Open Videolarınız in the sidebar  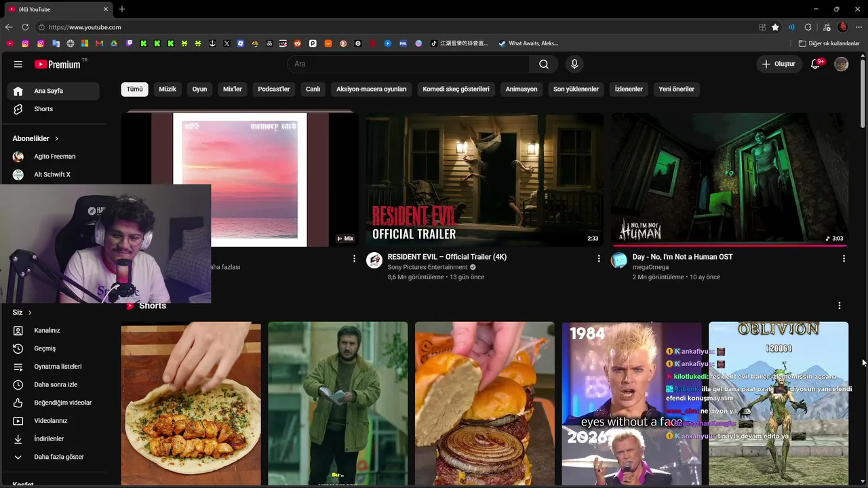[x=54, y=421]
